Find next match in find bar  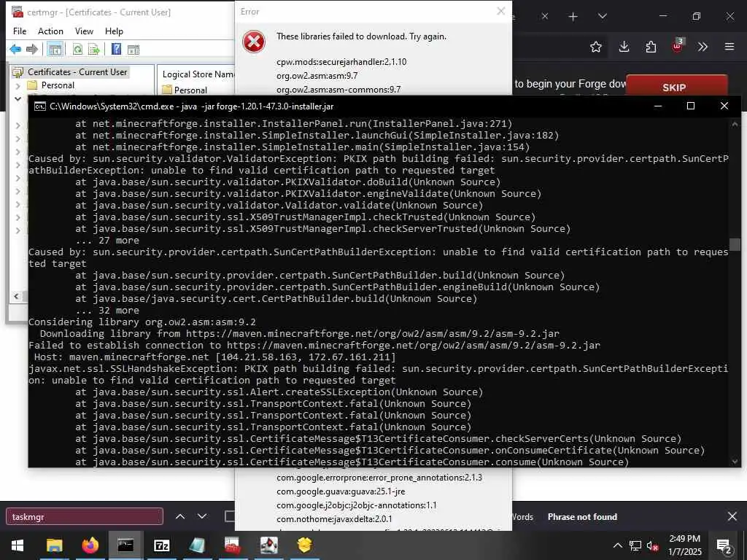[202, 517]
